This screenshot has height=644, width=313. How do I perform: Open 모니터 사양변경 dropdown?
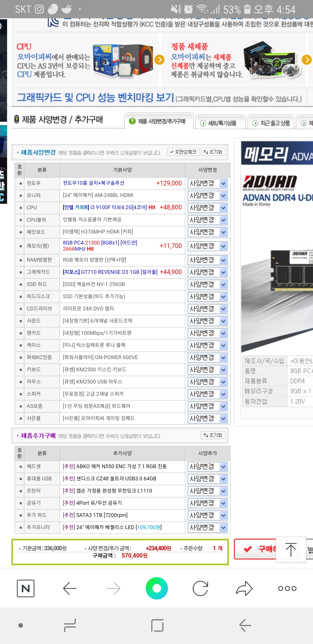point(208,196)
